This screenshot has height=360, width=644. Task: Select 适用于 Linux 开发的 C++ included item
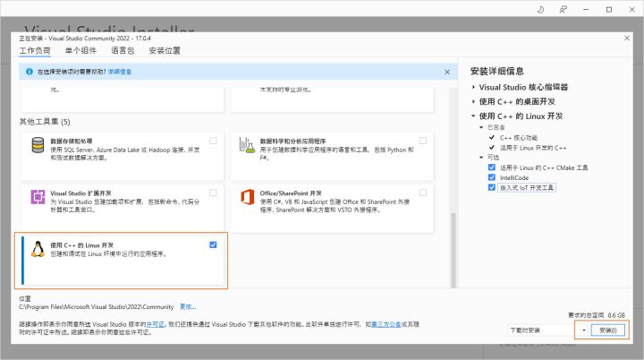click(533, 148)
